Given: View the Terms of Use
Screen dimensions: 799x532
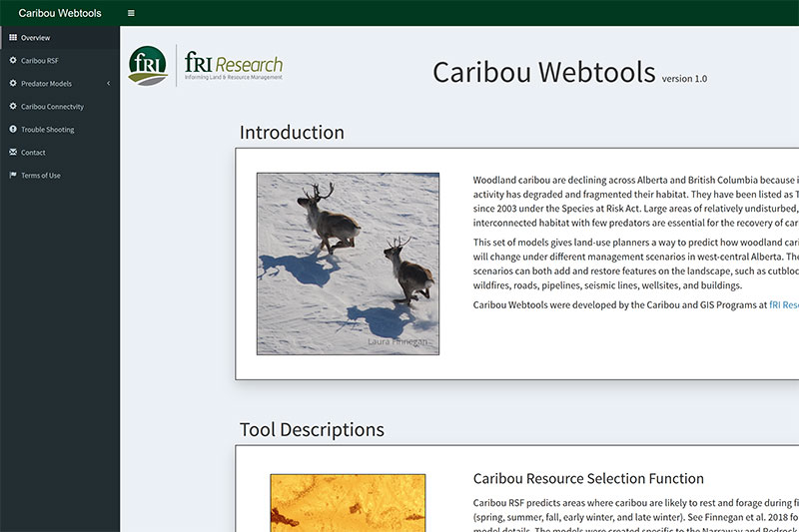Looking at the screenshot, I should (x=60, y=175).
